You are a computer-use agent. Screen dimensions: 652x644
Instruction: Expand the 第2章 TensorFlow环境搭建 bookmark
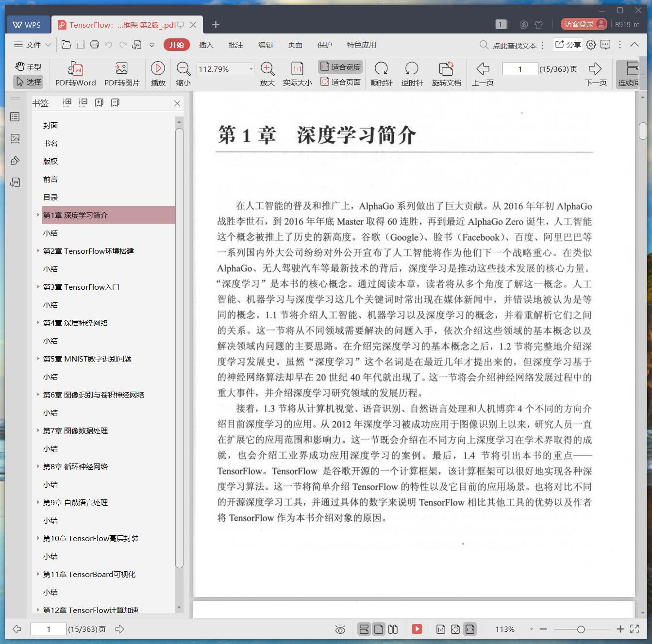point(38,250)
